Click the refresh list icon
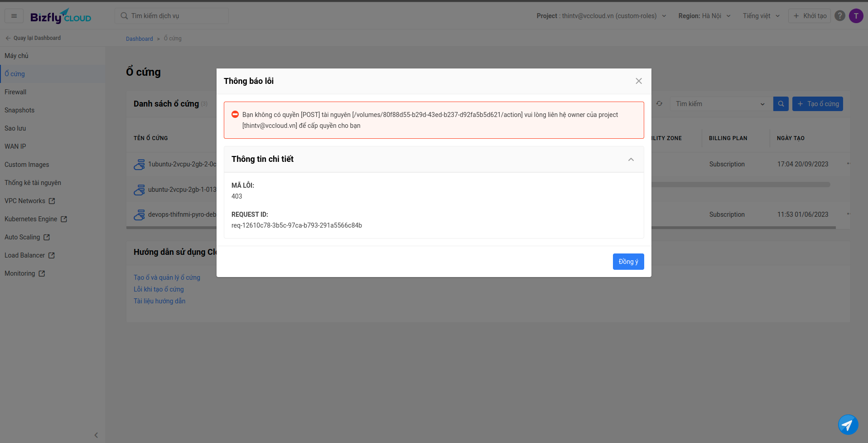 659,104
